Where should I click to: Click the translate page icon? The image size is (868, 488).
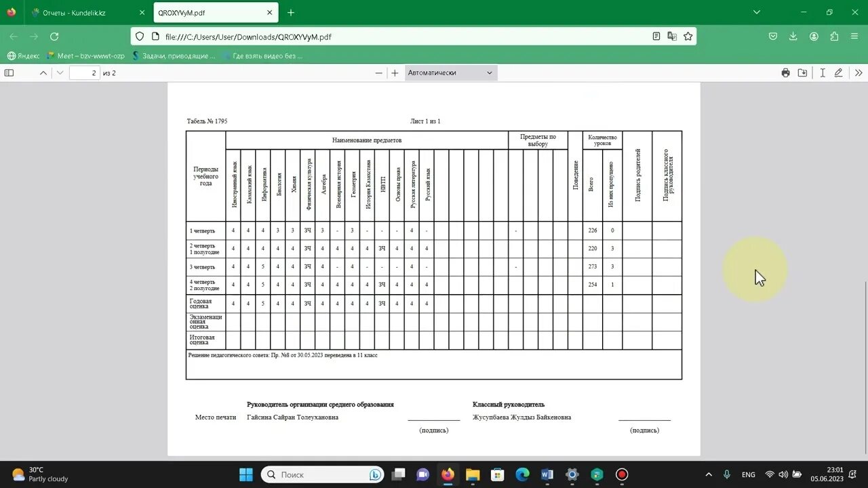coord(672,37)
